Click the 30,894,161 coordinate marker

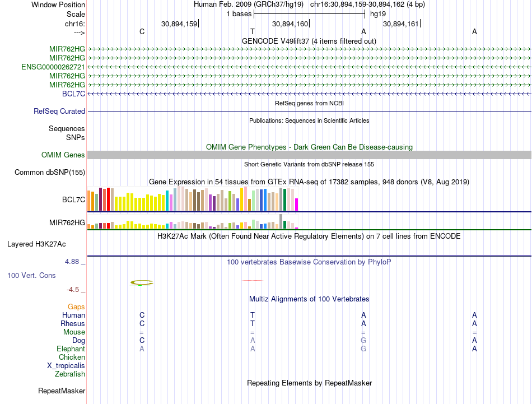tap(401, 24)
